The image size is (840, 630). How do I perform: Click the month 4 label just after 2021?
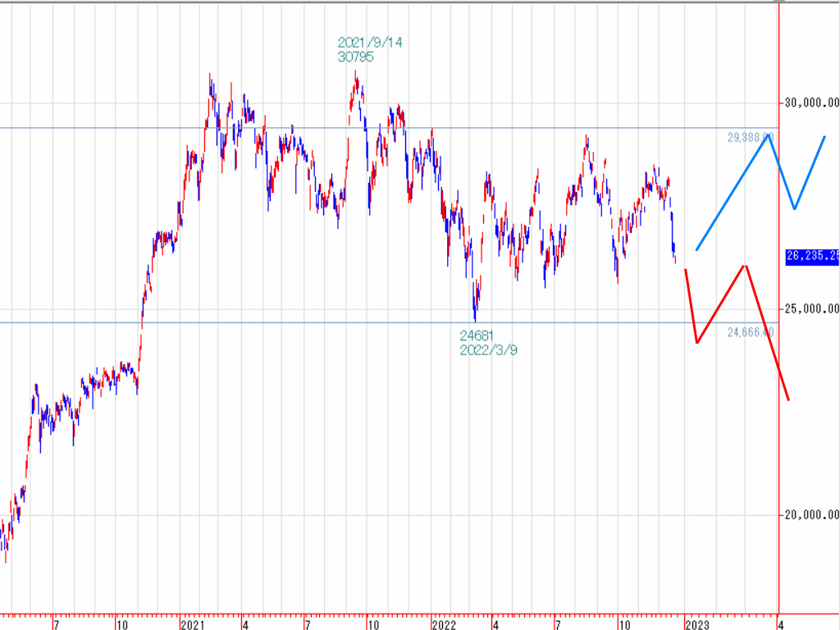click(x=245, y=624)
